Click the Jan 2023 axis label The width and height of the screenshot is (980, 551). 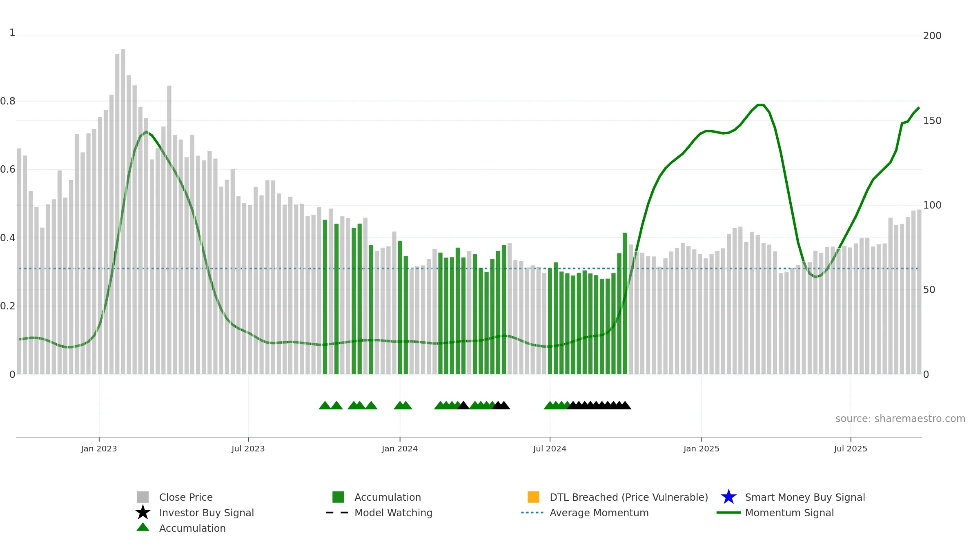point(99,449)
